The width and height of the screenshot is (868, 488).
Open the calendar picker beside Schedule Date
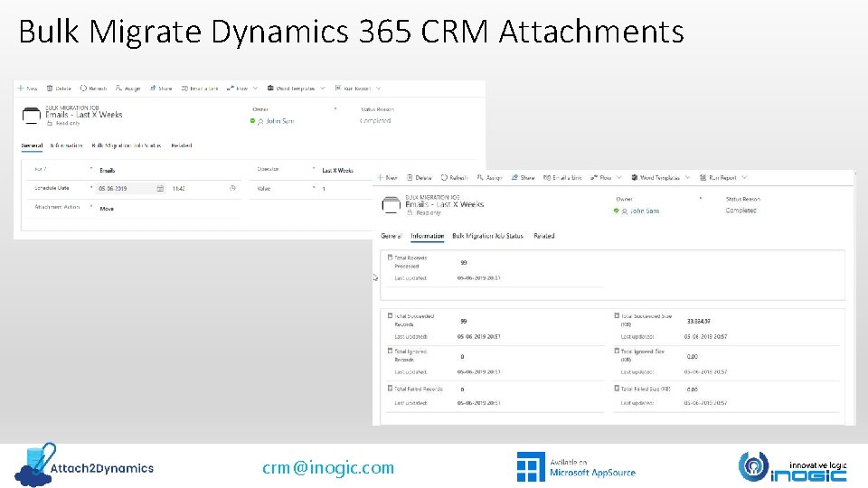click(160, 189)
